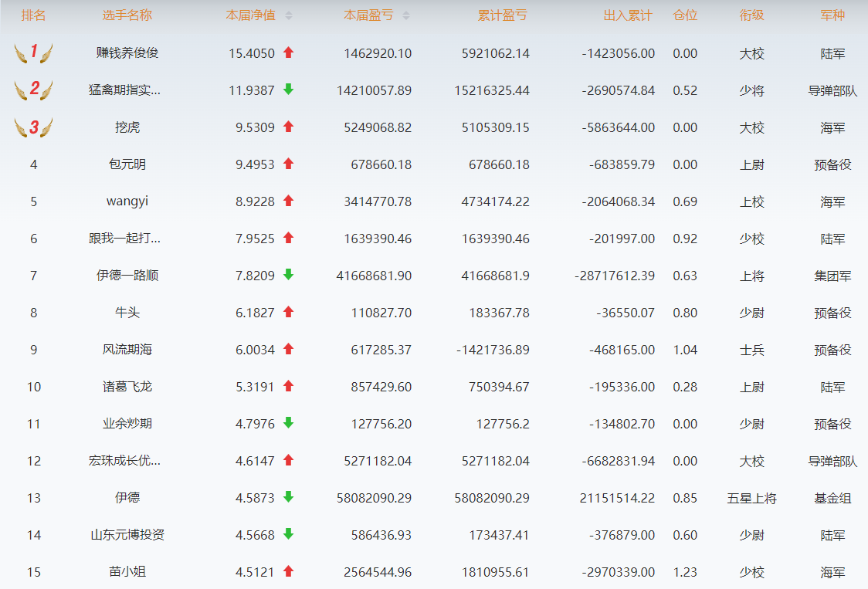Click red up arrow next to 9.4953

(288, 164)
